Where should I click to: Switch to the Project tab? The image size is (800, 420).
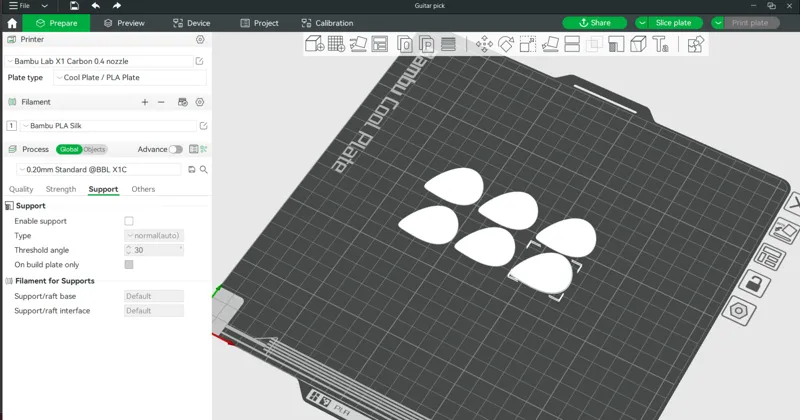click(259, 23)
